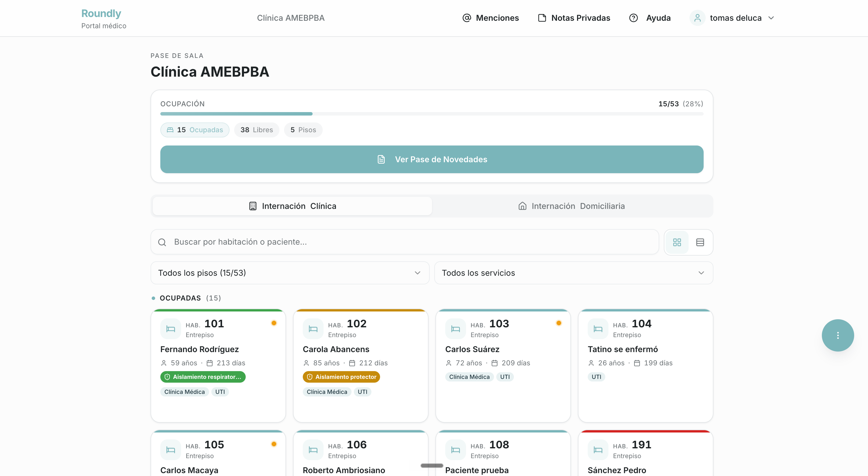The image size is (868, 476).
Task: Open patient card Tatino se enfermó
Action: tap(646, 366)
